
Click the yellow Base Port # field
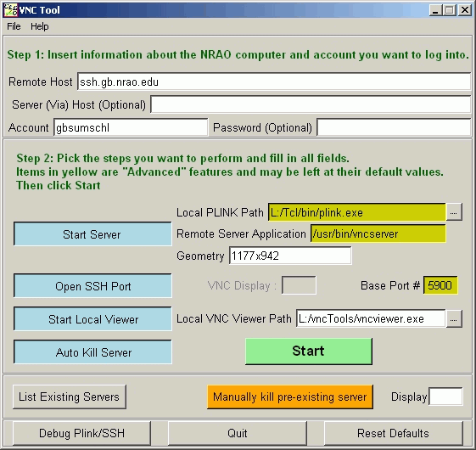[440, 285]
